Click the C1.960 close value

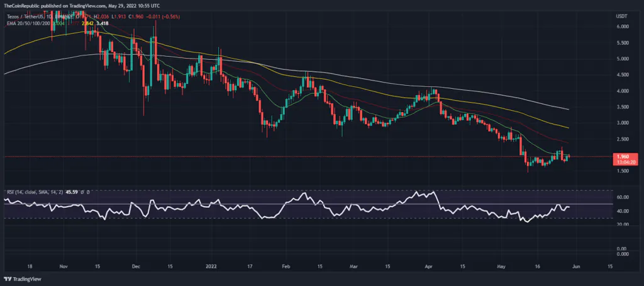pyautogui.click(x=136, y=16)
